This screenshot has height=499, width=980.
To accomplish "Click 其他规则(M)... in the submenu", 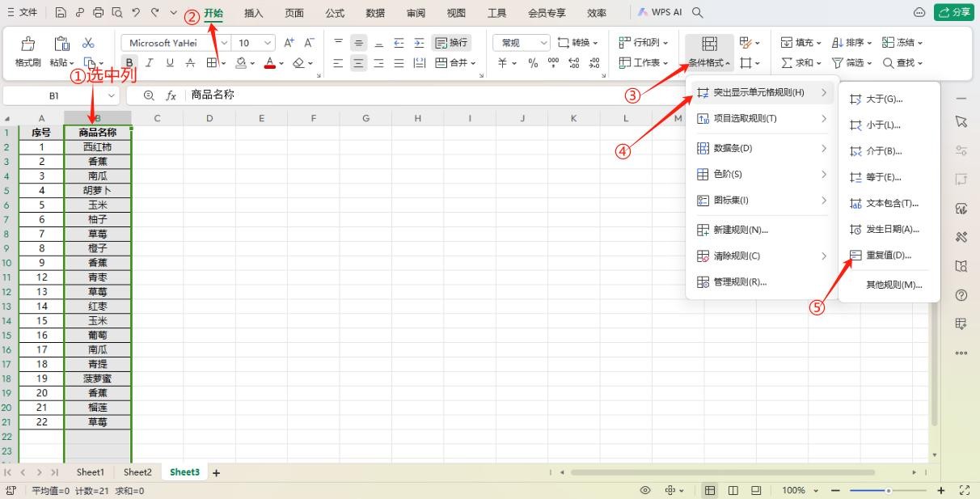I will [x=893, y=285].
